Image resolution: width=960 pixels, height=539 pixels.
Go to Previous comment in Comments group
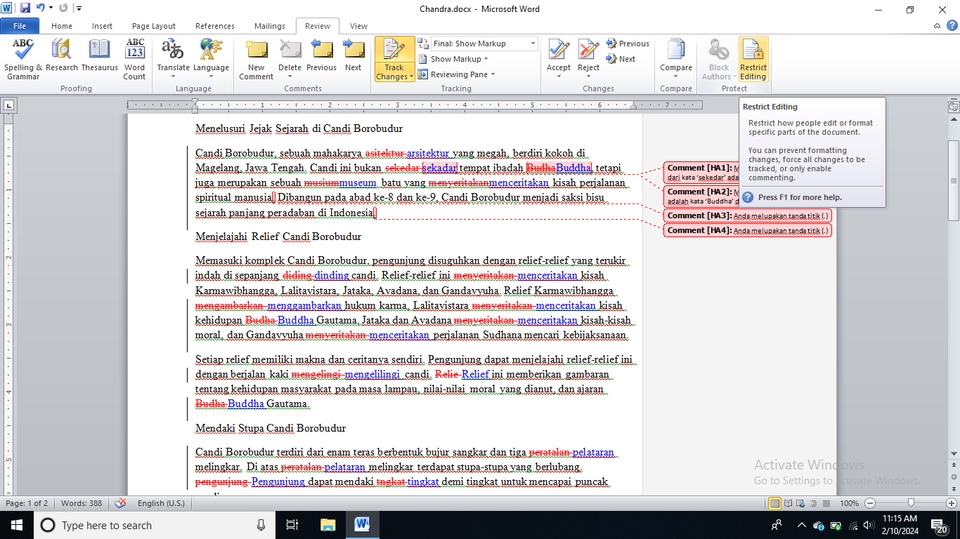pyautogui.click(x=321, y=56)
